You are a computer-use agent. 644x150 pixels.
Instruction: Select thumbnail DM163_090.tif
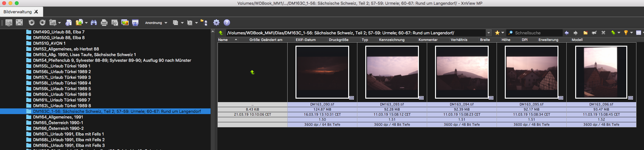pos(322,72)
